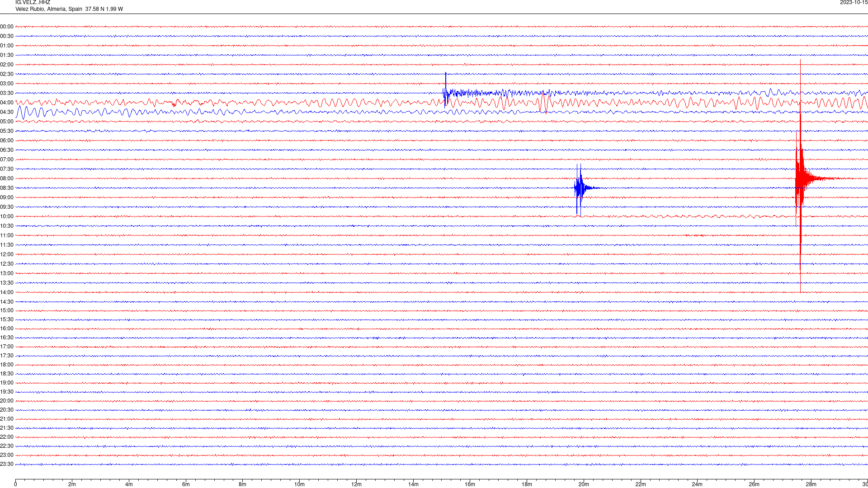Click the 14m tick on time axis
Screen dimensions: 868x488
point(413,484)
